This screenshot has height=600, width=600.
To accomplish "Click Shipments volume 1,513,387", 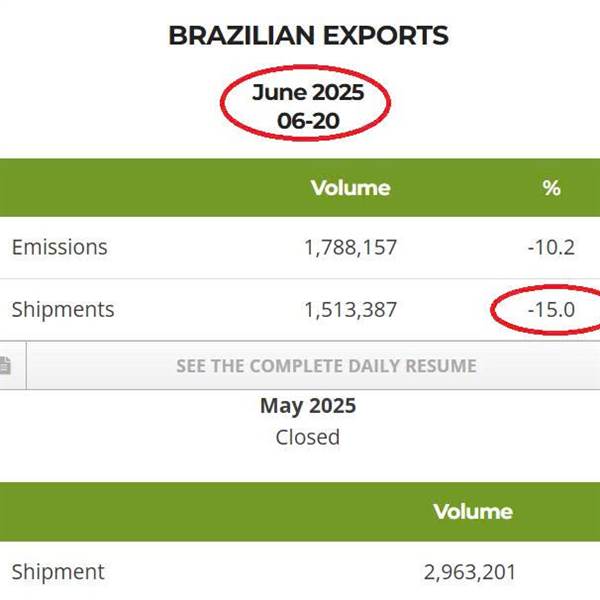I will (x=351, y=310).
